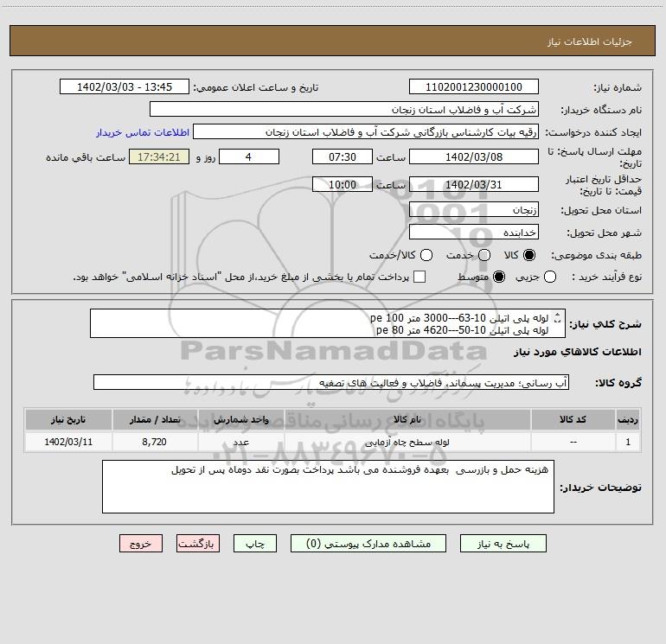Select the متوسط purchase type radio
The image size is (666, 644).
point(499,277)
